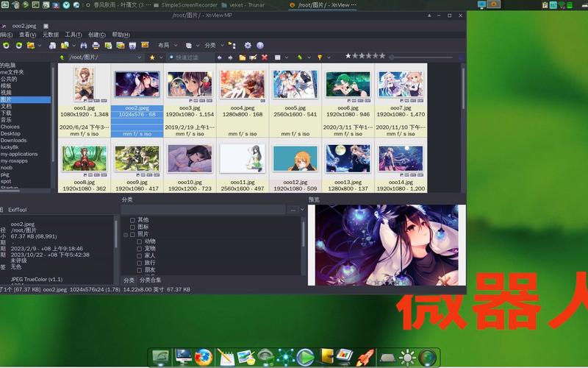Check the 照片 category checkbox

(132, 234)
